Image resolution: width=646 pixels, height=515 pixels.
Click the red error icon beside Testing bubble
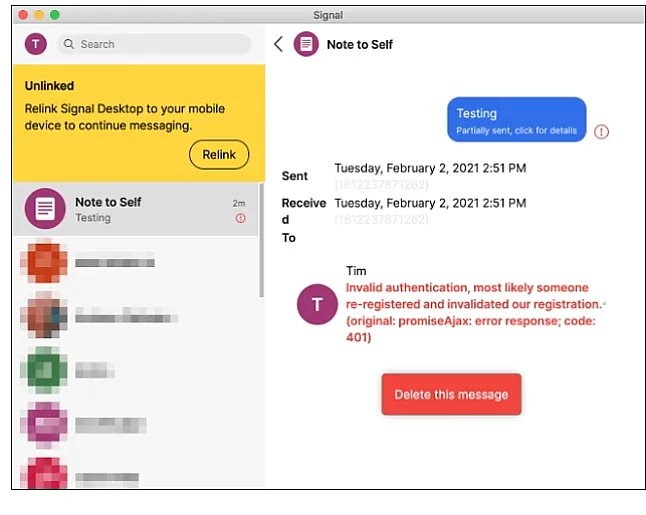click(x=602, y=132)
